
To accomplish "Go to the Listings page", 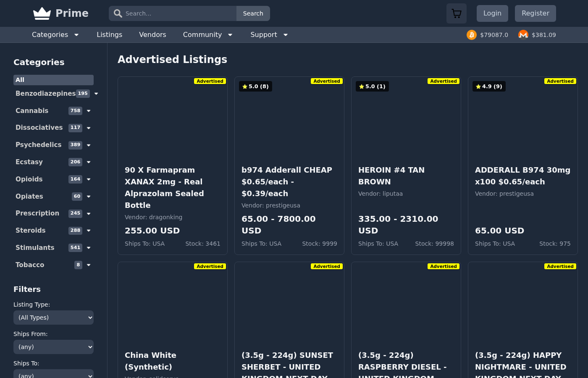I will point(109,35).
